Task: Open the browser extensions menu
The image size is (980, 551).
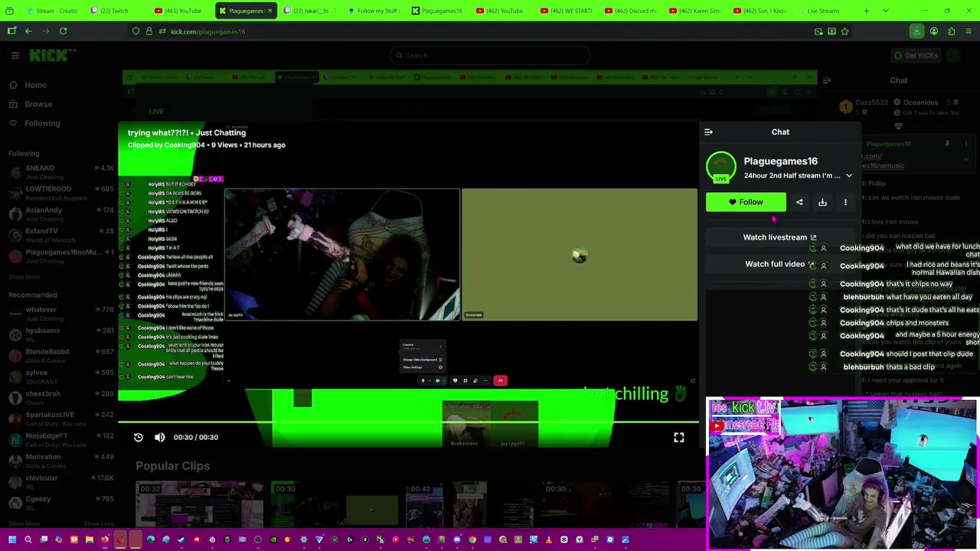Action: pyautogui.click(x=952, y=31)
